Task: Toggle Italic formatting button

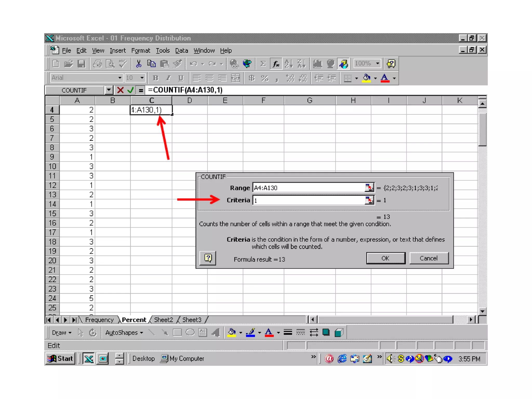Action: click(168, 78)
